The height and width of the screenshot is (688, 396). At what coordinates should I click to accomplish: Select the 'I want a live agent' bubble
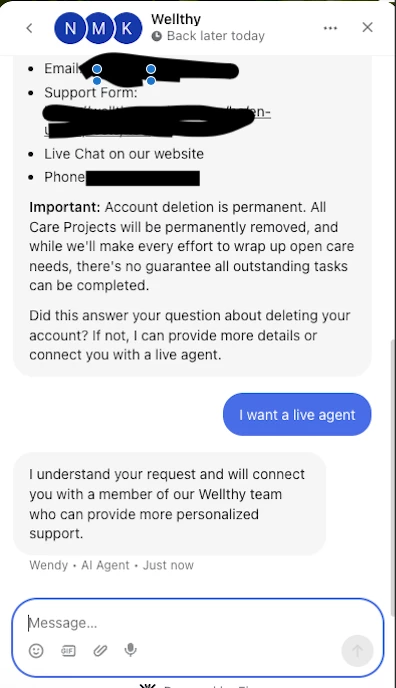(x=297, y=415)
